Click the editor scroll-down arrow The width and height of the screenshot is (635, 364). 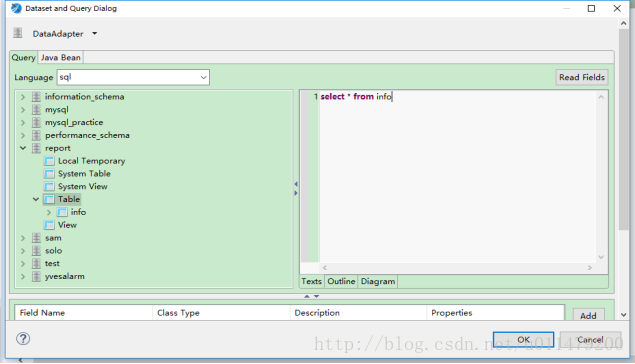601,257
